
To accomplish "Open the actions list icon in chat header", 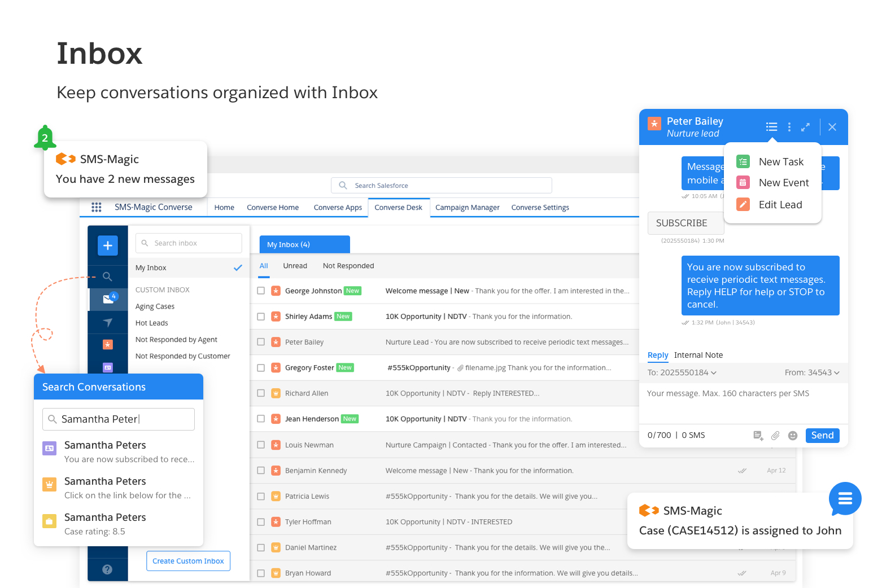I will tap(771, 127).
